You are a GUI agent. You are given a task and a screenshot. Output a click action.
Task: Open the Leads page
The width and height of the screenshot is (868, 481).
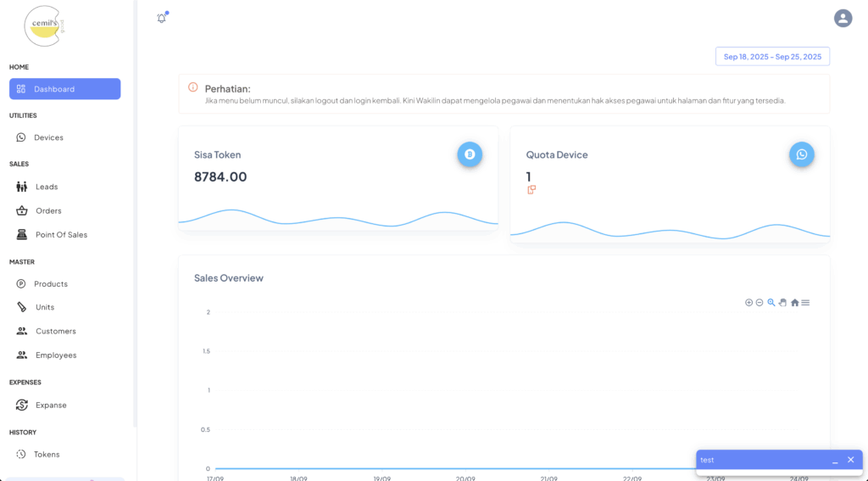pos(47,187)
